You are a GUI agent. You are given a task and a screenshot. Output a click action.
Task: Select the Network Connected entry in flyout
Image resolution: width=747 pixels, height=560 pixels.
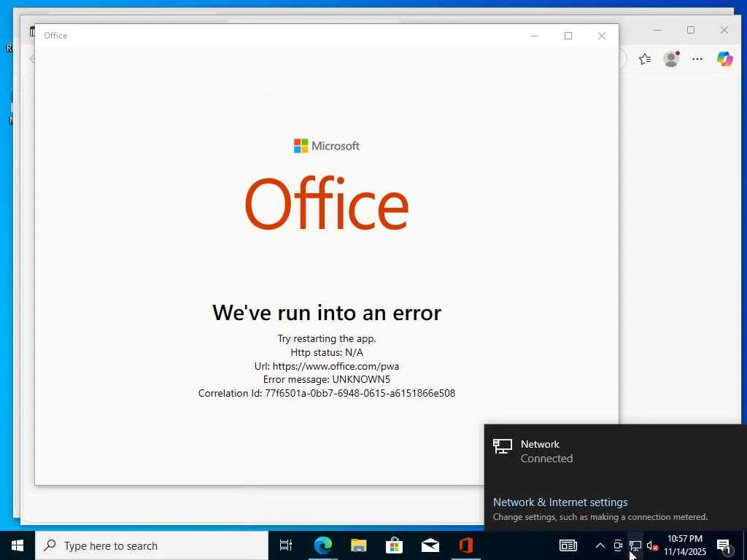pyautogui.click(x=616, y=451)
